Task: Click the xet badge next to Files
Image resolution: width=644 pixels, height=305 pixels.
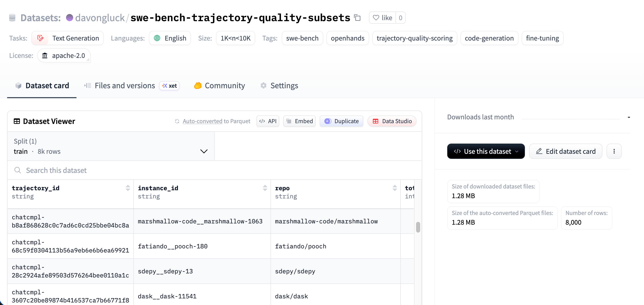Action: click(170, 86)
